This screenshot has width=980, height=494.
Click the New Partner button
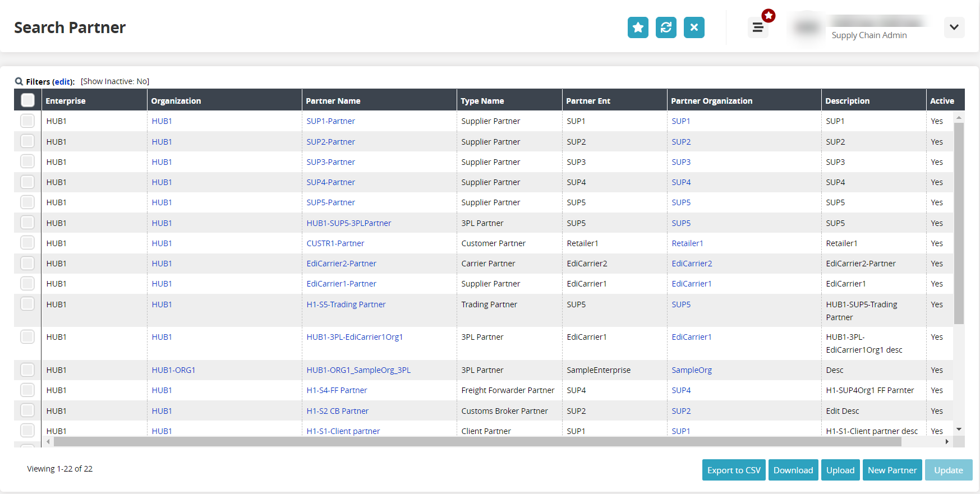tap(892, 470)
